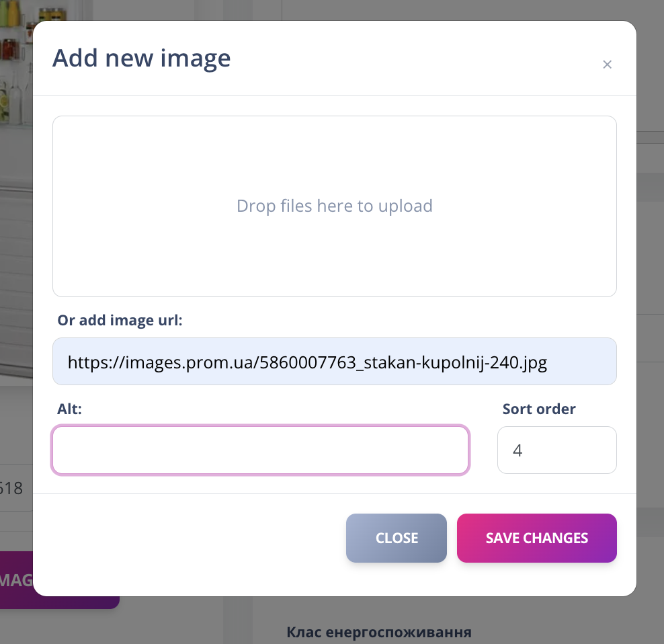The width and height of the screenshot is (664, 644).
Task: Click the "Drop files here to upload" text
Action: pyautogui.click(x=335, y=206)
